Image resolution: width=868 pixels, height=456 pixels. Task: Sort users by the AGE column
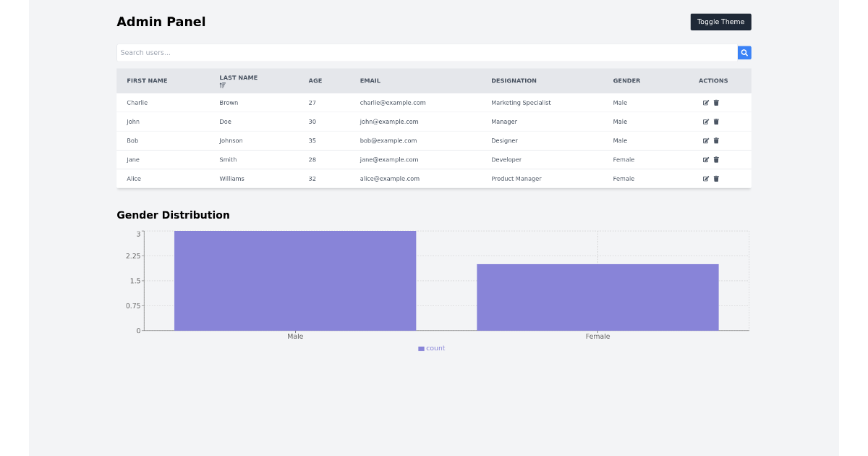coord(315,80)
